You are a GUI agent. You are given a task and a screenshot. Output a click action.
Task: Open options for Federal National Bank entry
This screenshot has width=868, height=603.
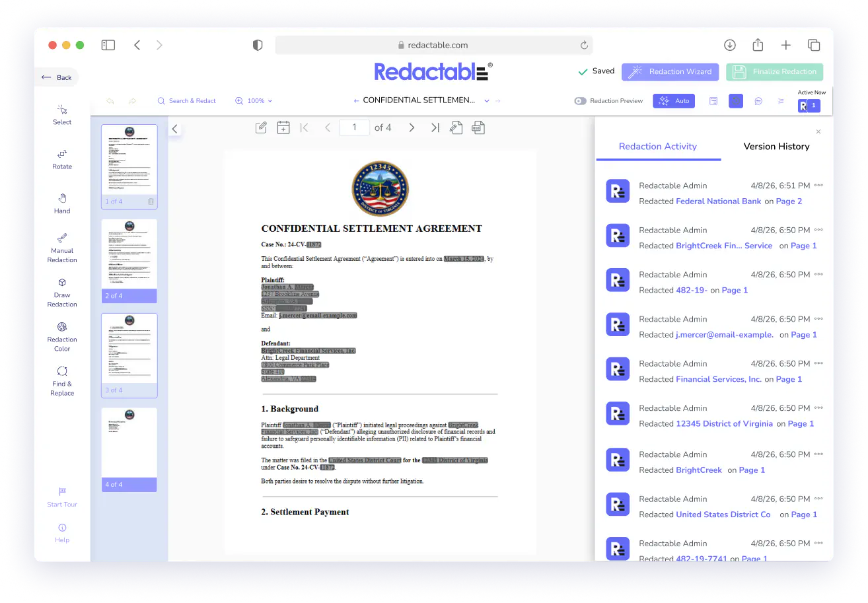pos(818,186)
